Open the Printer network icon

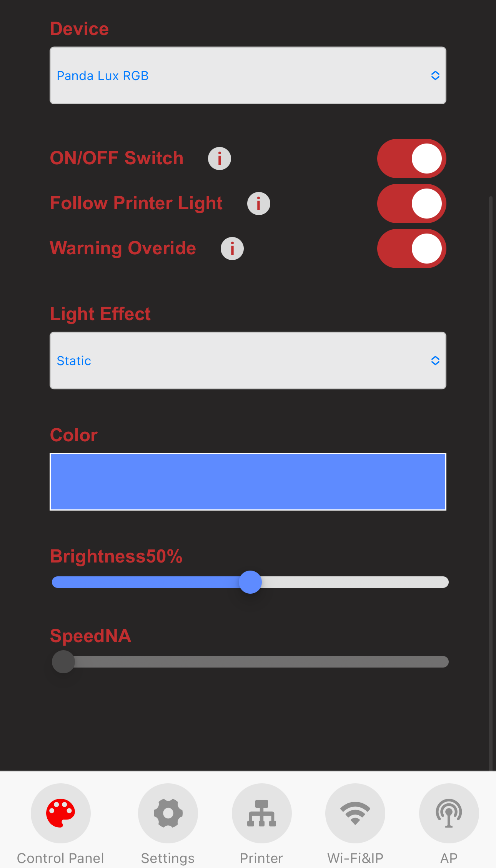click(x=261, y=813)
